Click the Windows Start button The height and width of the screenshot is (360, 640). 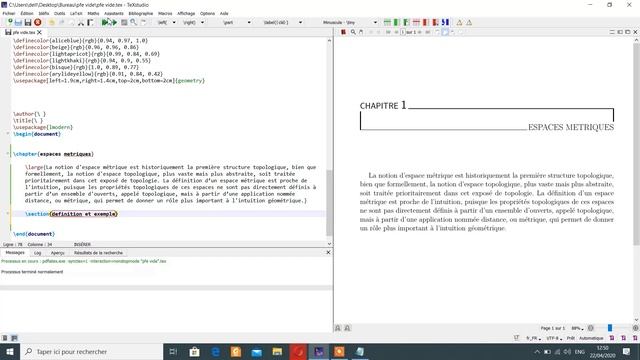coord(9,351)
